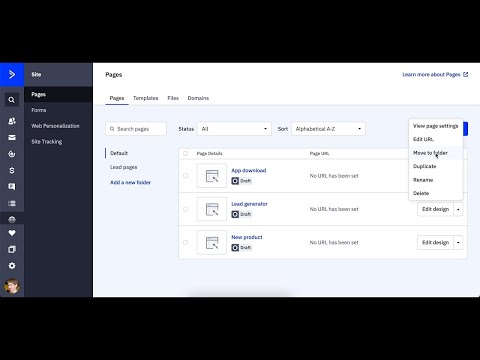Click the App download page thumbnail
Viewport: 480px width, 360px height.
[212, 176]
